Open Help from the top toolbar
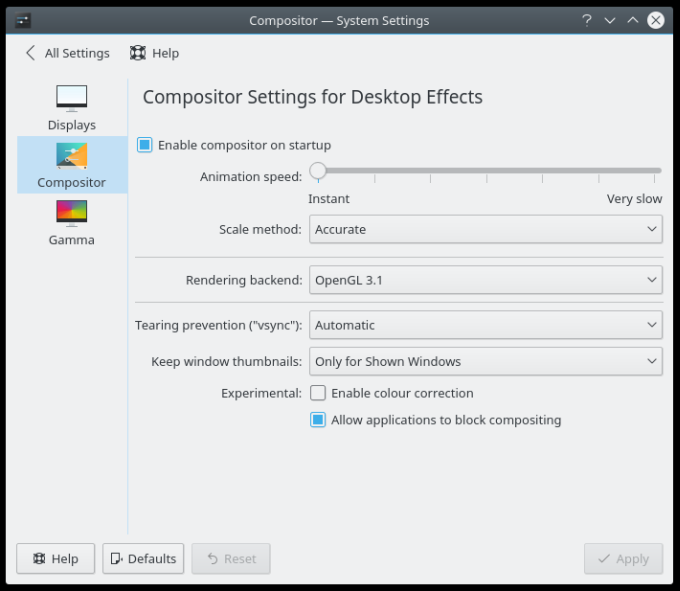 click(154, 53)
